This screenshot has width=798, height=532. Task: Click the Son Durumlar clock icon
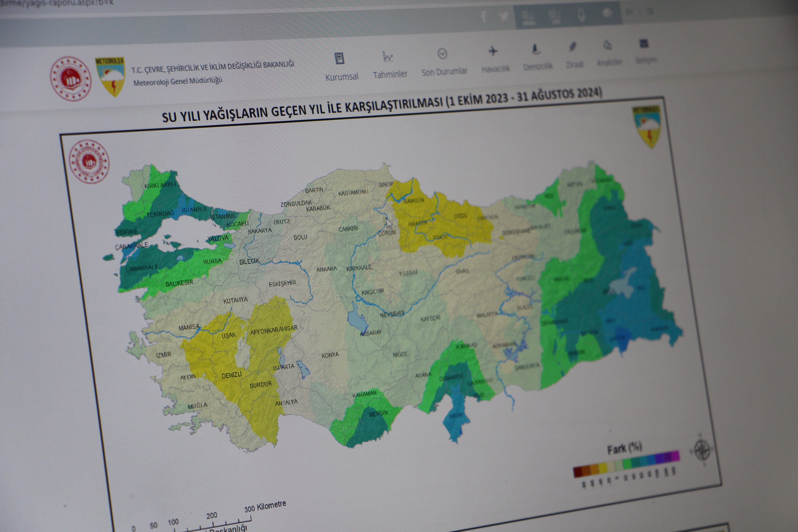pyautogui.click(x=442, y=54)
